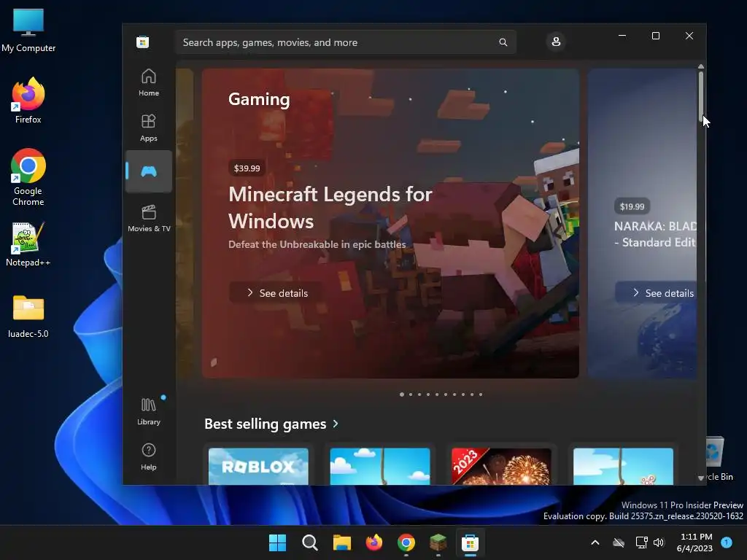The height and width of the screenshot is (560, 747).
Task: Open Movies & TV section
Action: 149,218
